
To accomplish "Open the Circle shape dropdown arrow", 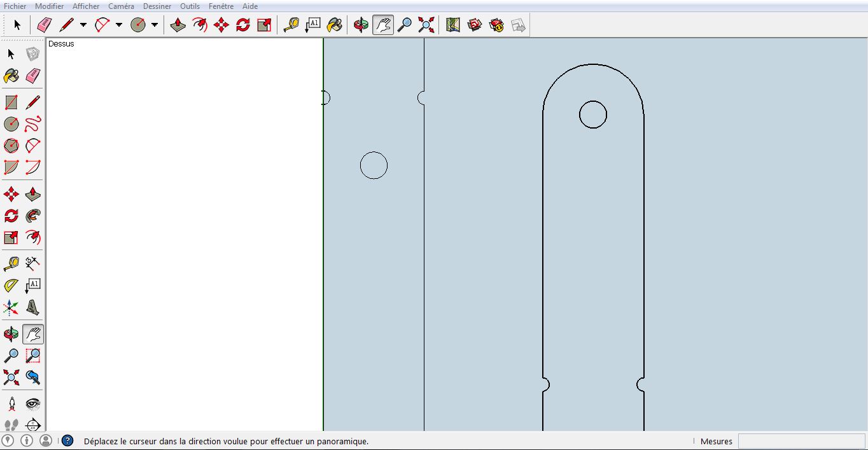I will [x=154, y=25].
